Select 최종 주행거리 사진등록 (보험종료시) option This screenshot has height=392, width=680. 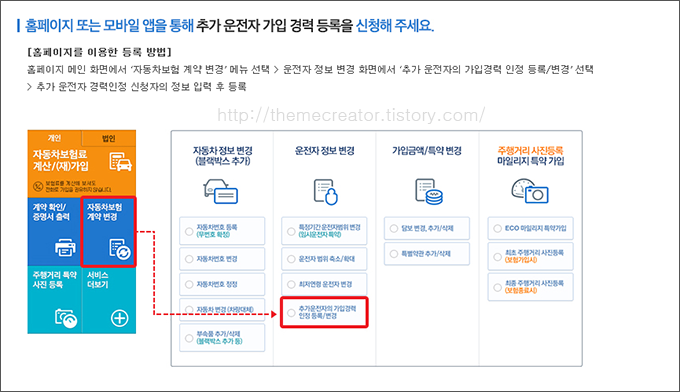coord(530,287)
